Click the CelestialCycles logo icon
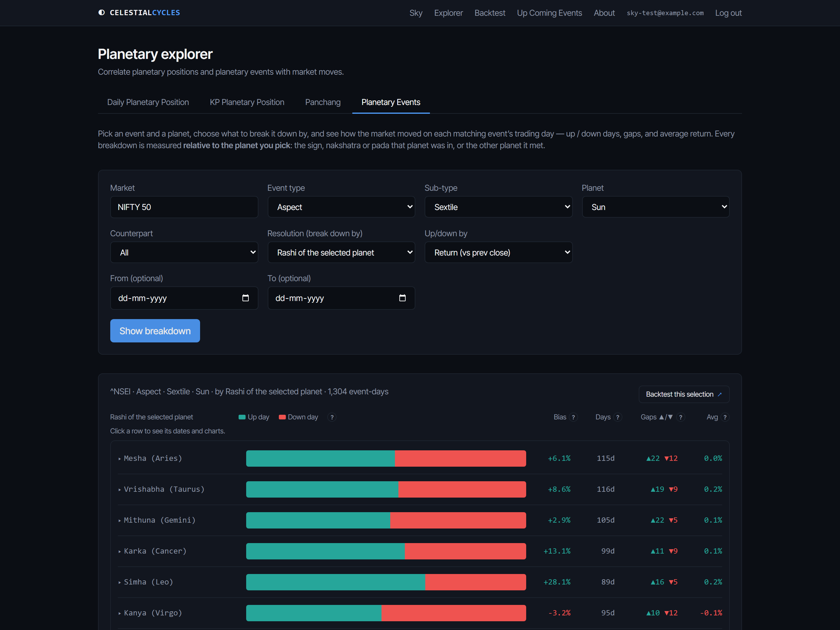 [101, 13]
